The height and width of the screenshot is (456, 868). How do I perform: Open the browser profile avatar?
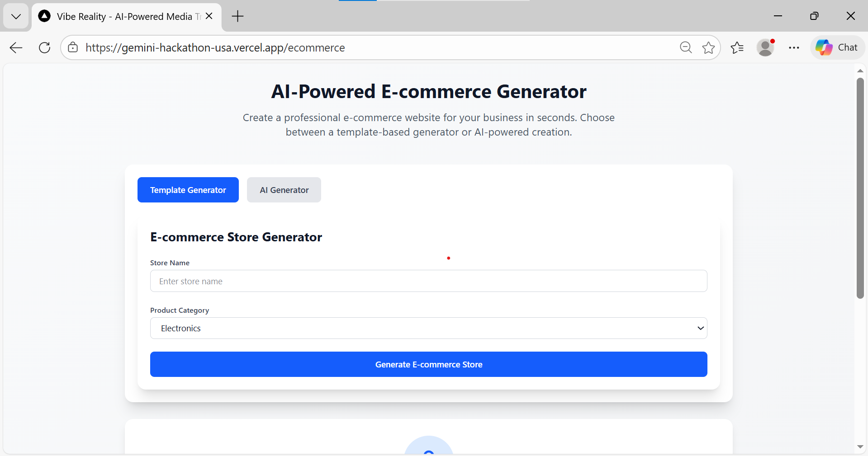click(765, 47)
